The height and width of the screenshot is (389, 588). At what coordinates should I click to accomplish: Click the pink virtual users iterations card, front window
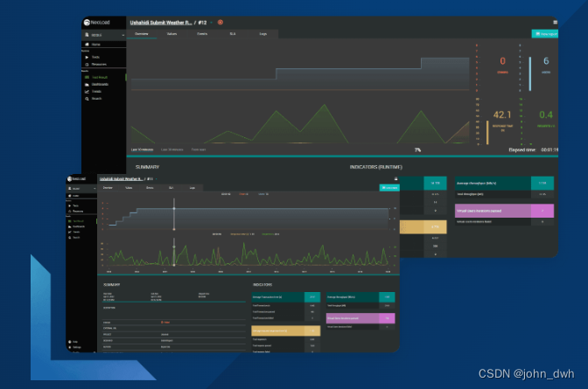360,318
